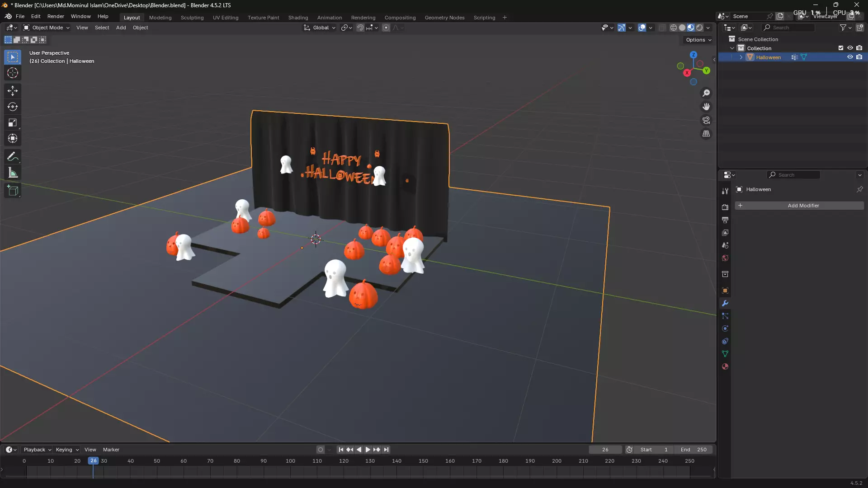Select the Rotate tool

click(13, 107)
